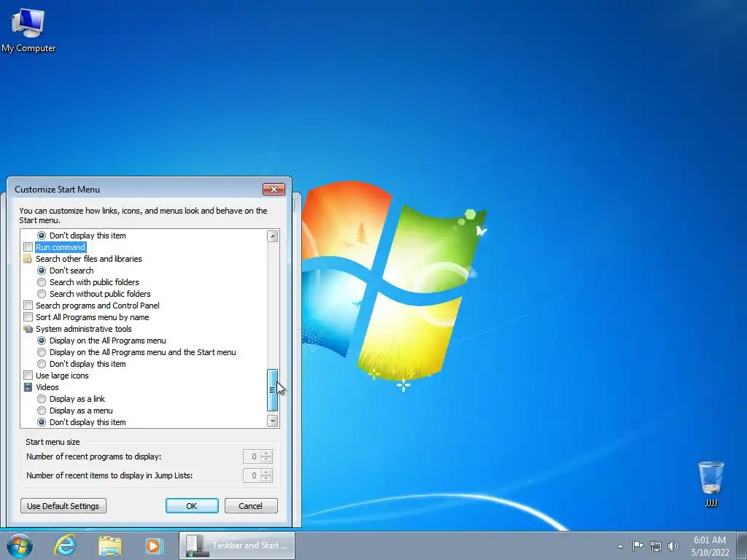Click recent programs count field

(x=252, y=456)
